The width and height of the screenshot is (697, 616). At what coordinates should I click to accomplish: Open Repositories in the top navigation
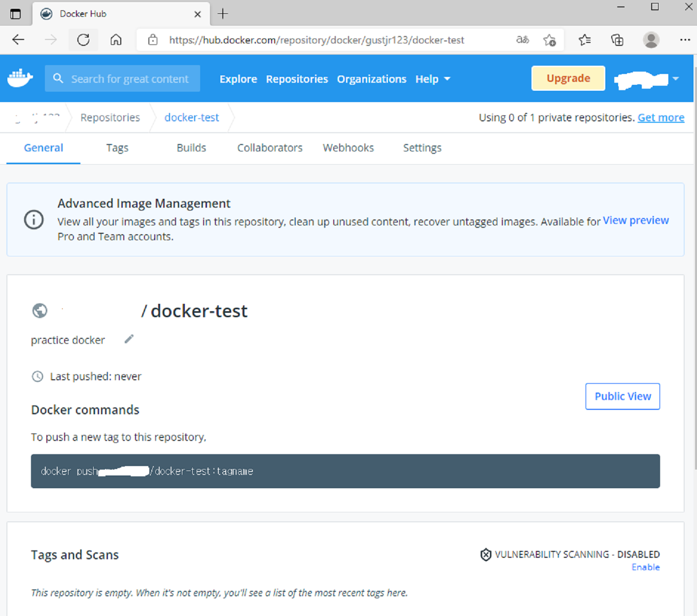297,79
